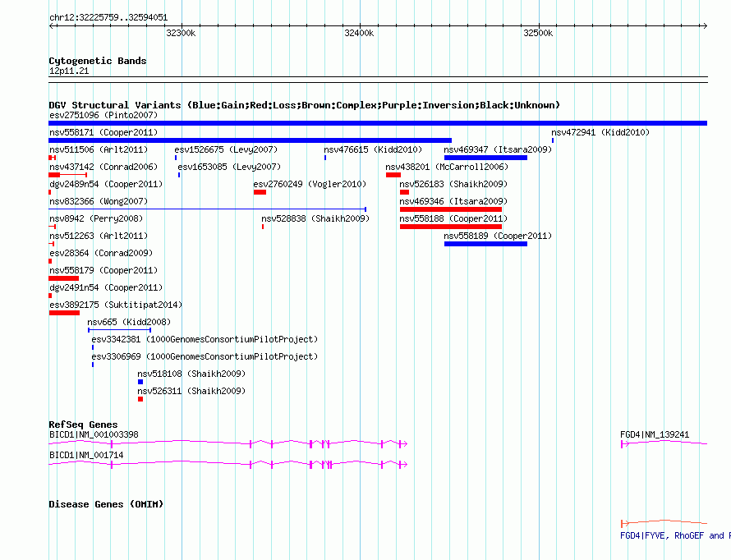Open nsv665 (Kidd2008) label
The height and width of the screenshot is (560, 731).
129,322
